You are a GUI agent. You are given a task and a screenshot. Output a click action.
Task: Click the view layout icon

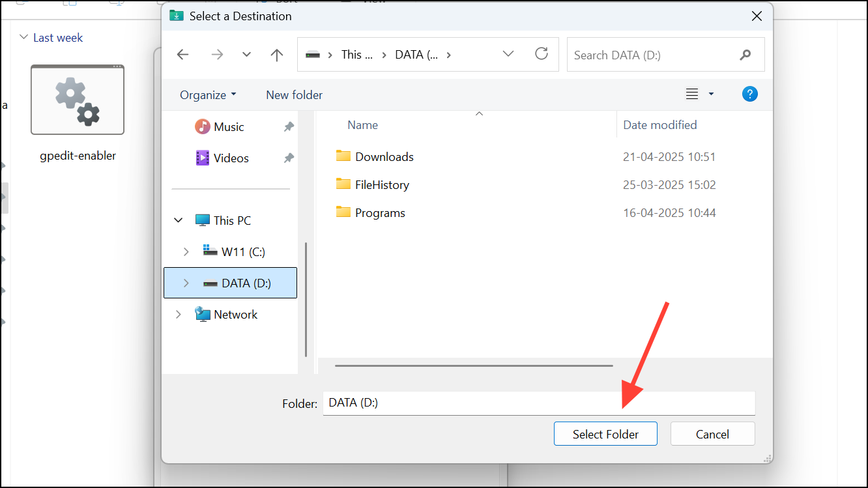click(x=692, y=94)
